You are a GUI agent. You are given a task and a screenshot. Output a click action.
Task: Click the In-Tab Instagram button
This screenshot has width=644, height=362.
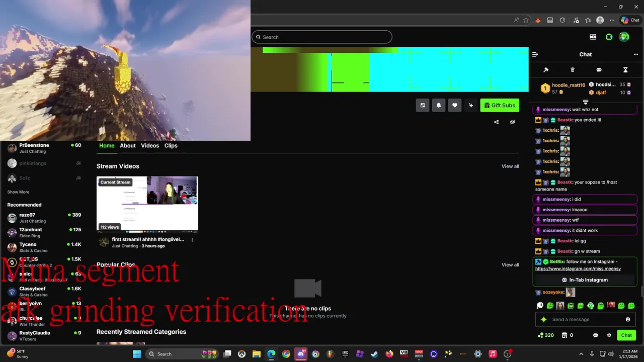coord(585,280)
